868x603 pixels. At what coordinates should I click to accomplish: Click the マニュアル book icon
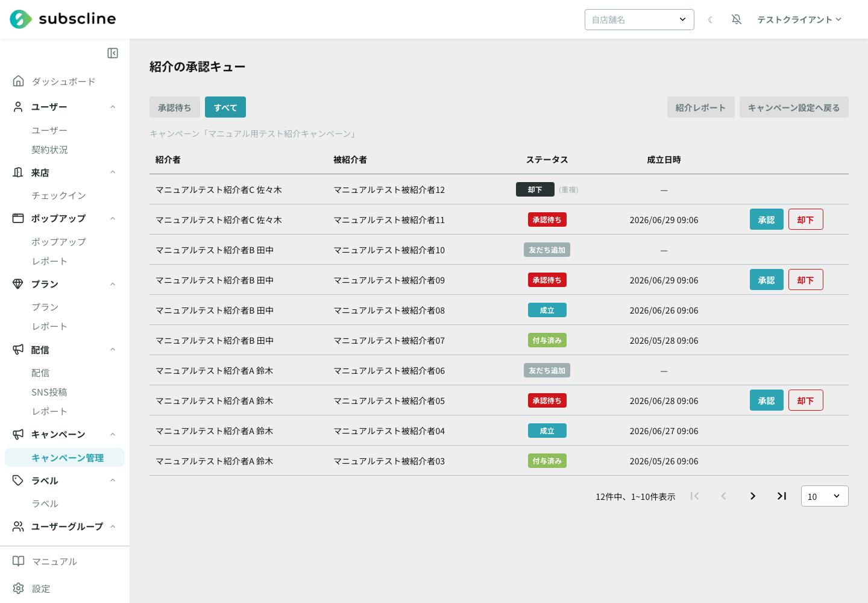19,561
